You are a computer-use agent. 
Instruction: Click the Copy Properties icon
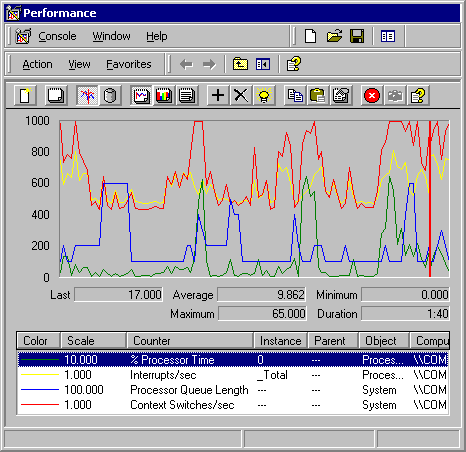295,96
